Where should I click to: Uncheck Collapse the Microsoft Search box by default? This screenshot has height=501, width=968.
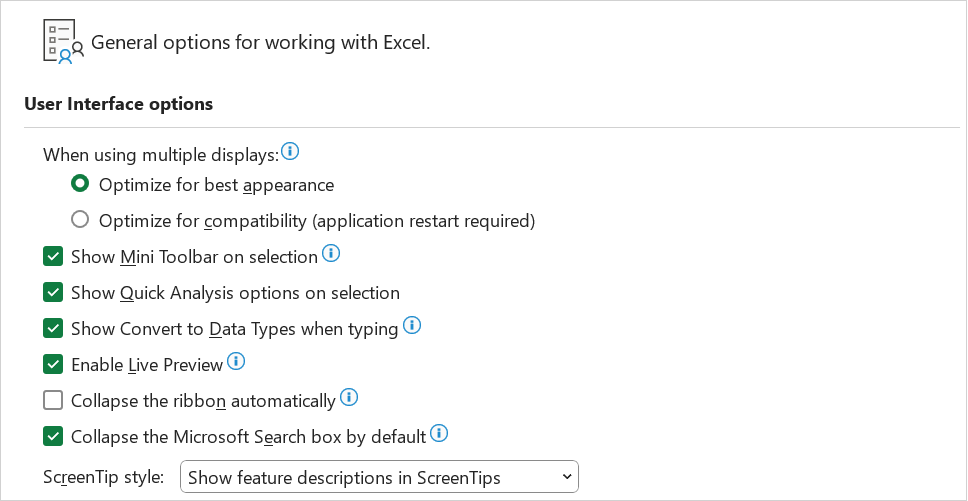53,436
